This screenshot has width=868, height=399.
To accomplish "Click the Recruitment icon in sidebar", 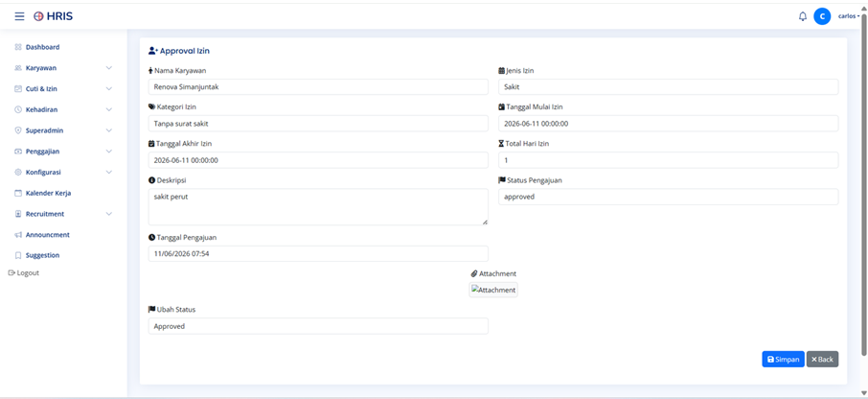I will [17, 214].
